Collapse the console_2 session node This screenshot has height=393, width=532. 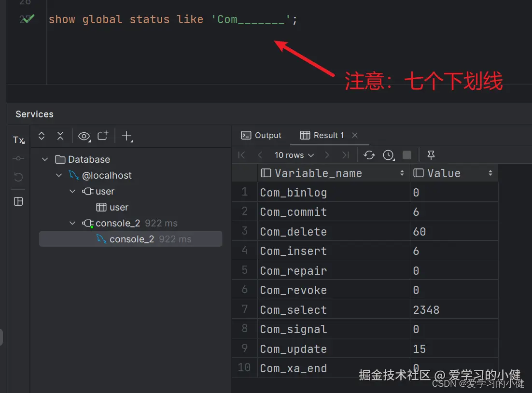pos(72,223)
